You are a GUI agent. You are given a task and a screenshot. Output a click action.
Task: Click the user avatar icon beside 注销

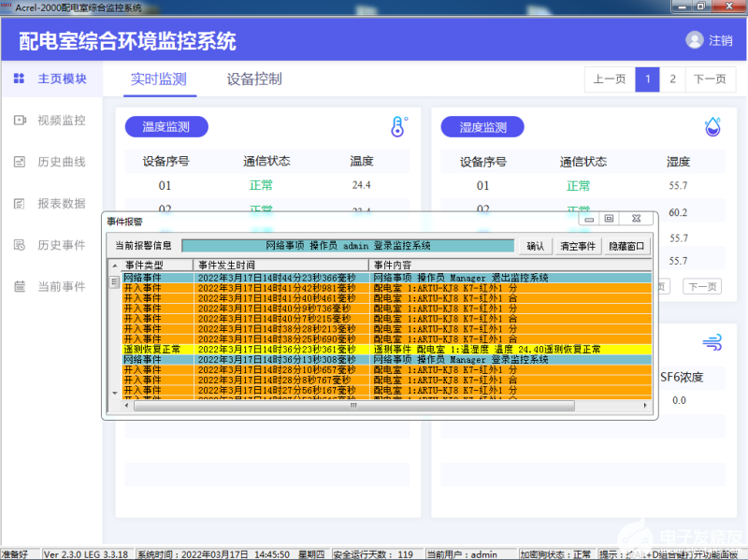694,40
